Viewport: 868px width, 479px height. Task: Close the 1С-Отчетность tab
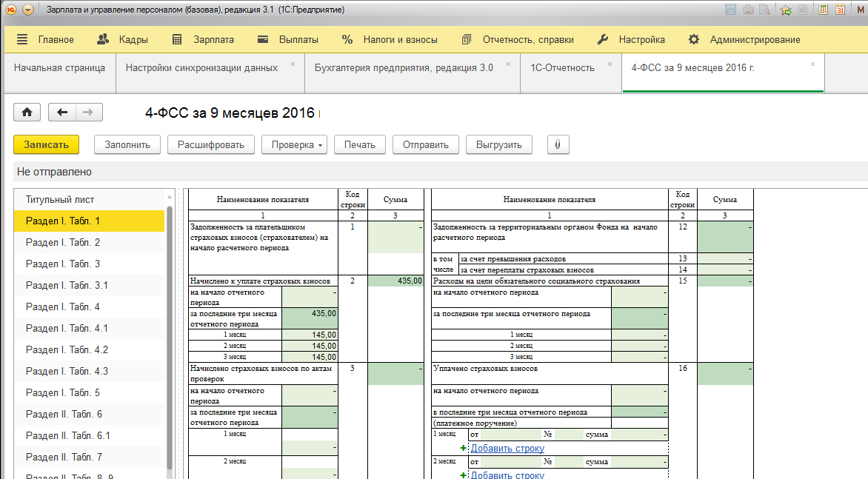tap(610, 64)
